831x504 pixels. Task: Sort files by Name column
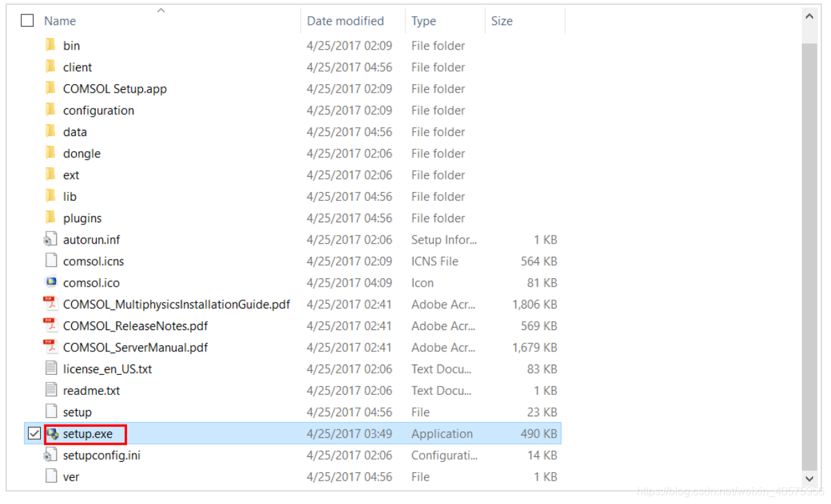click(x=60, y=21)
